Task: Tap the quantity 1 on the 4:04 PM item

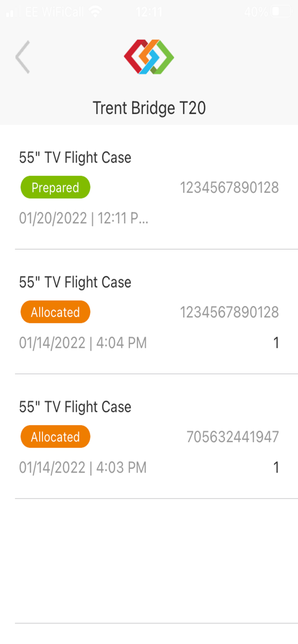Action: [x=277, y=342]
